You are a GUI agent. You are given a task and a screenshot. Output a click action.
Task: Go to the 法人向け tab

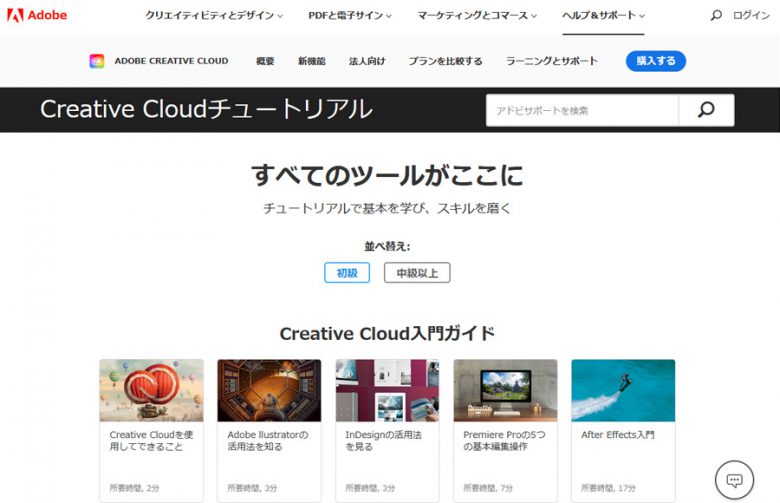click(x=367, y=61)
